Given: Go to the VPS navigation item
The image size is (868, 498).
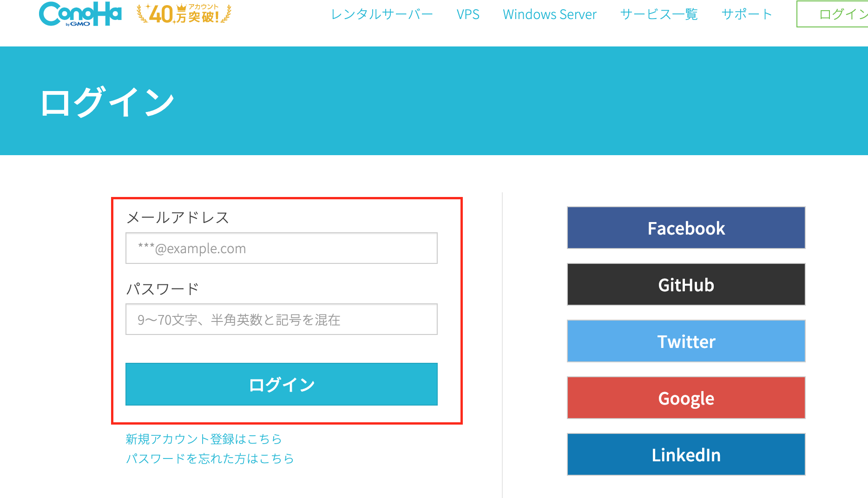Looking at the screenshot, I should point(467,14).
